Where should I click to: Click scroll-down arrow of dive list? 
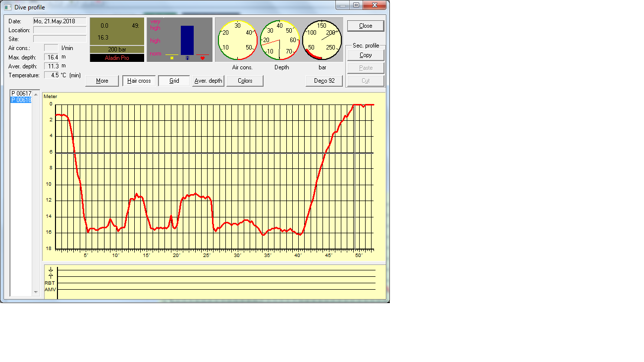pyautogui.click(x=36, y=292)
